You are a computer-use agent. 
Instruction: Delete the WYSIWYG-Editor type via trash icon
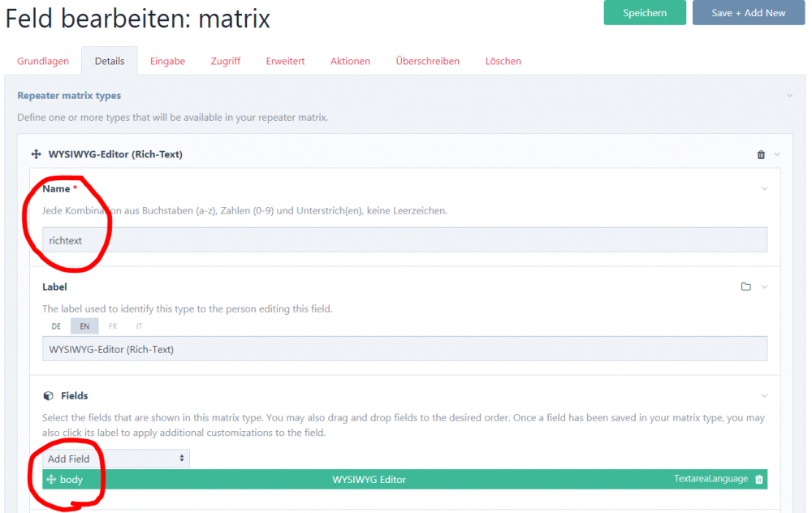tap(762, 154)
